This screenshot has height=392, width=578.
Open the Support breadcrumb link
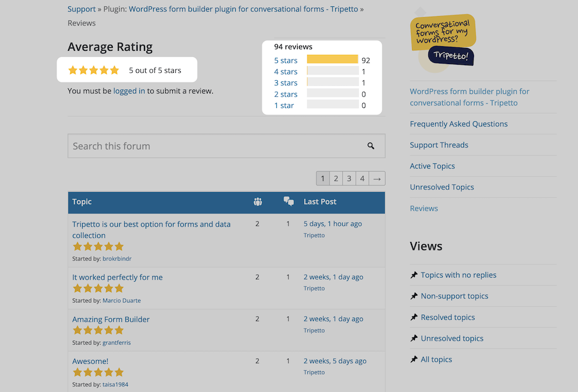pos(81,9)
